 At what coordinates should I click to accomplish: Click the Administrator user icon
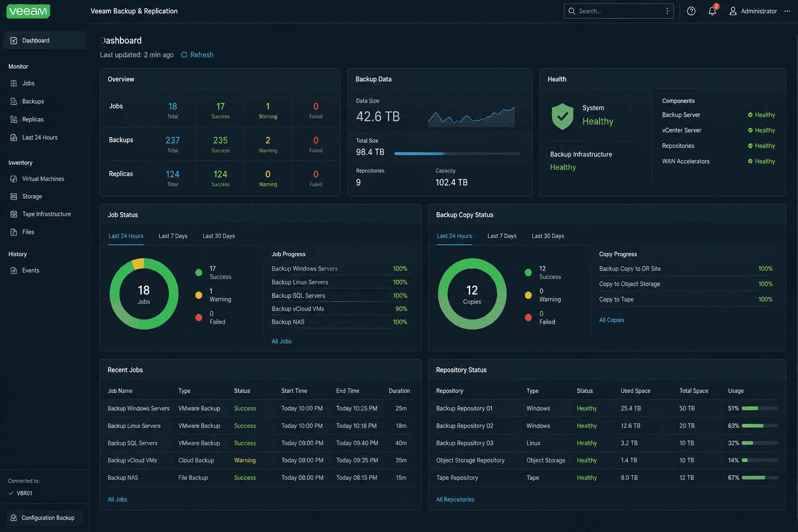click(733, 11)
